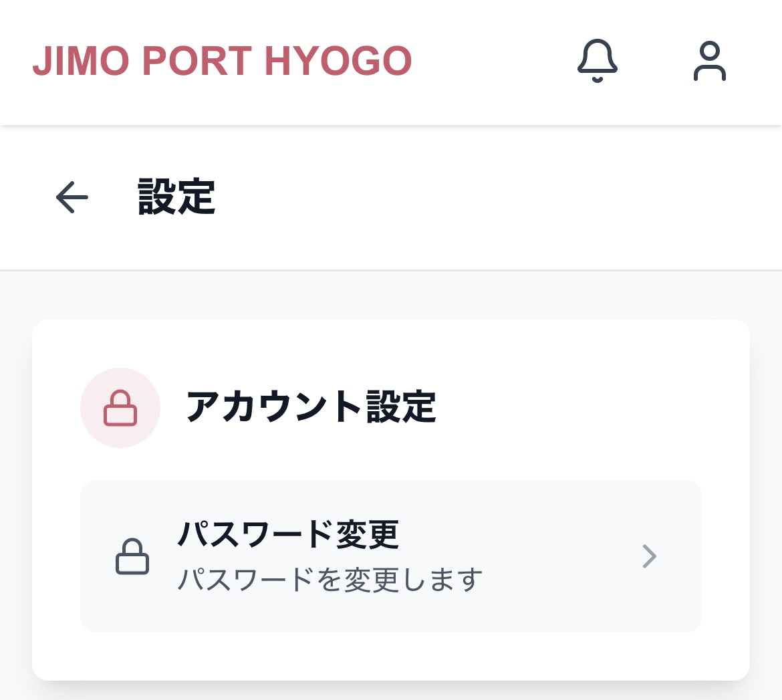The image size is (782, 700).
Task: Open notifications via the bell icon
Action: point(597,61)
